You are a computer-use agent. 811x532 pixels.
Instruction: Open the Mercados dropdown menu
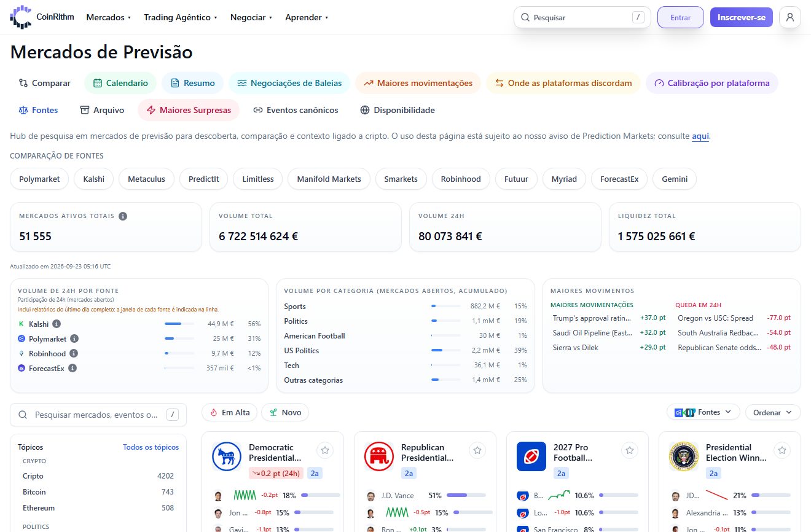click(x=109, y=17)
